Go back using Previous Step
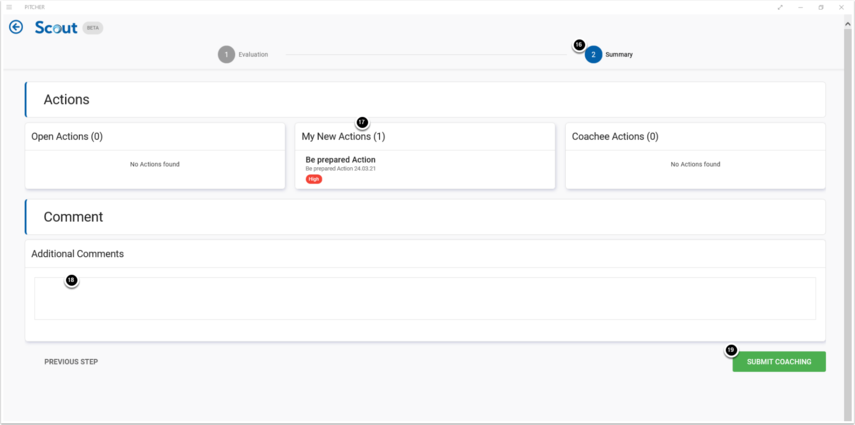 click(71, 361)
